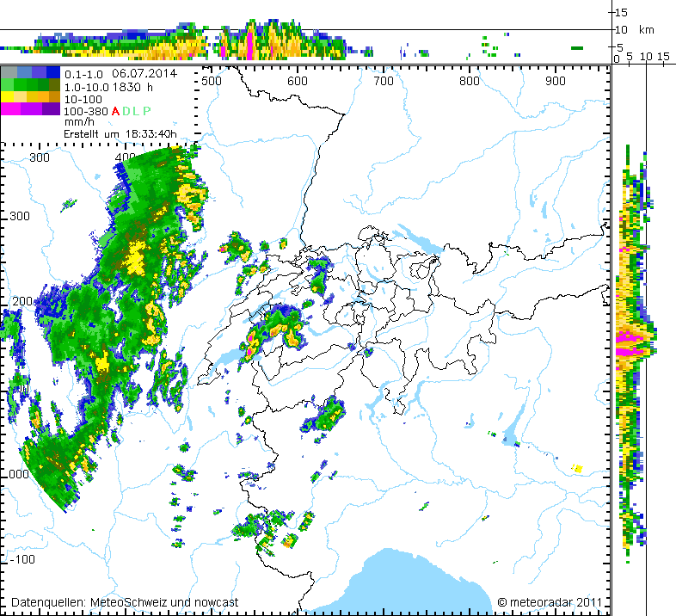
Task: Click the 'km' unit label
Action: click(x=646, y=30)
